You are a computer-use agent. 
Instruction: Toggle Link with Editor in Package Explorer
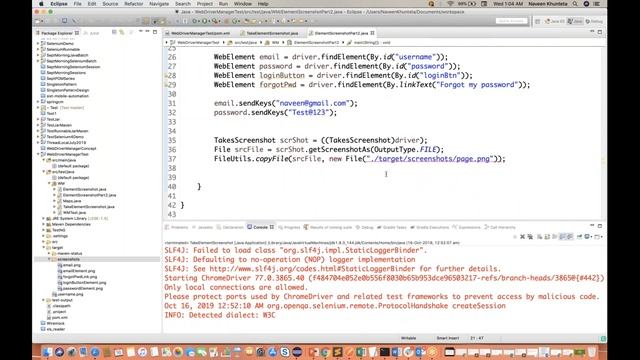click(x=122, y=32)
